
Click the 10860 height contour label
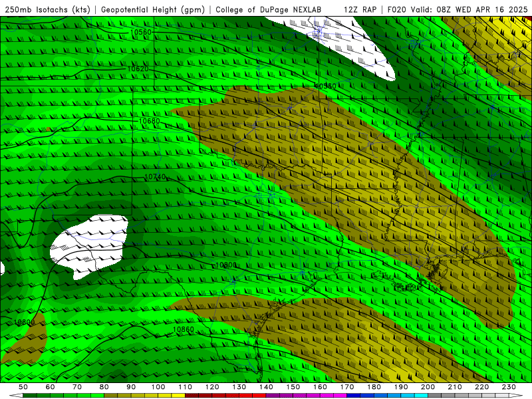coord(184,329)
